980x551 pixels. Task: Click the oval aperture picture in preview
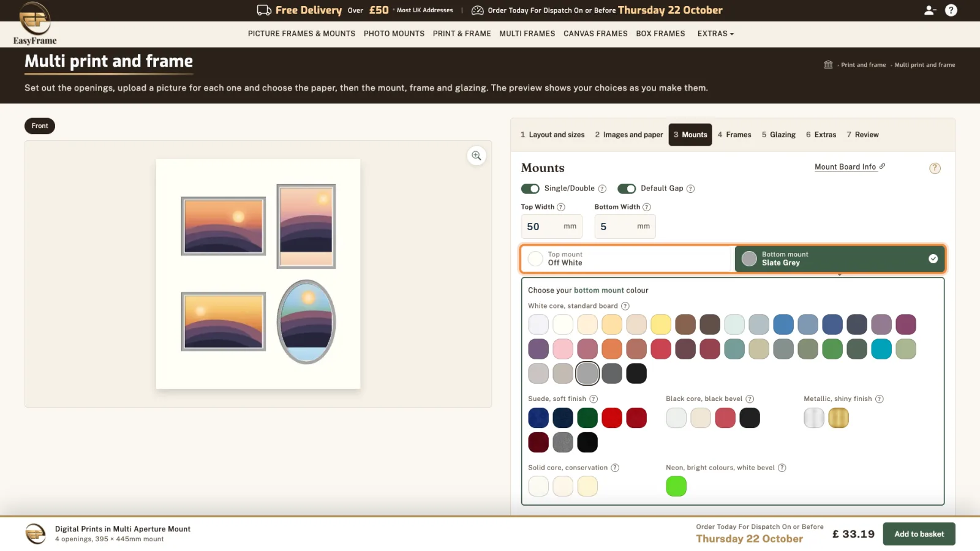[x=306, y=322]
